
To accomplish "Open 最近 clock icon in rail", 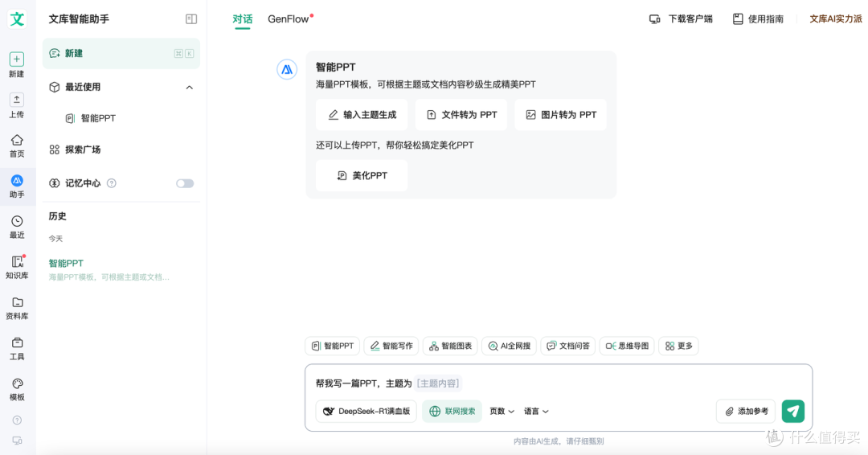I will (x=17, y=221).
